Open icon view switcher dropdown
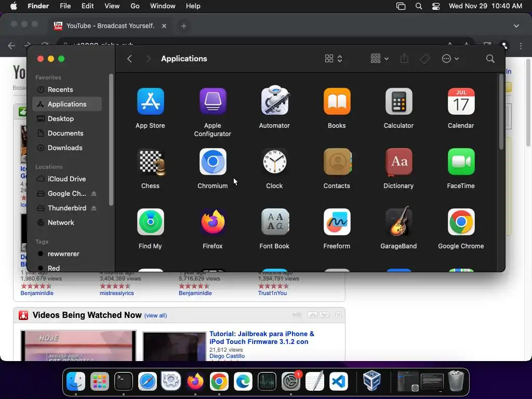 (334, 59)
